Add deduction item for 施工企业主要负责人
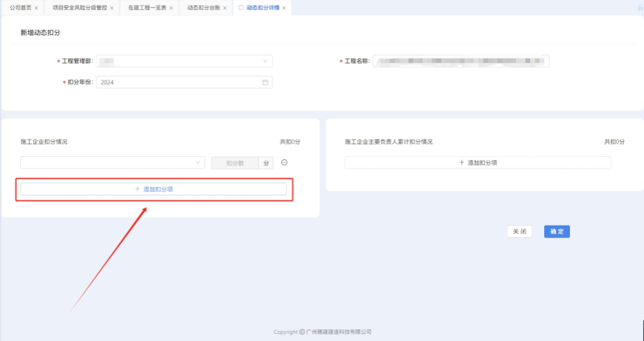The width and height of the screenshot is (644, 341). pos(478,162)
